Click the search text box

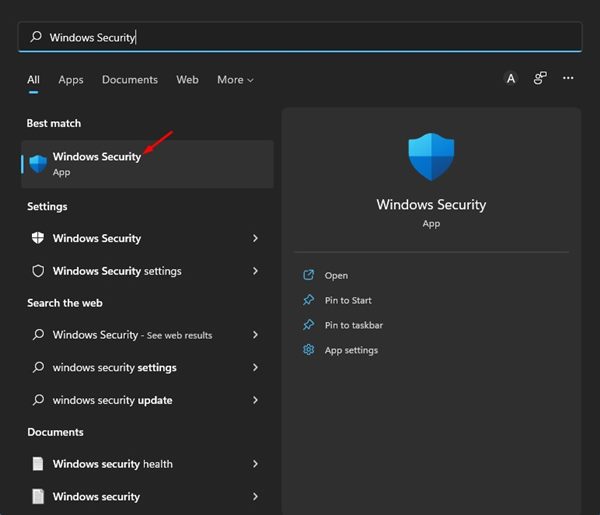300,37
